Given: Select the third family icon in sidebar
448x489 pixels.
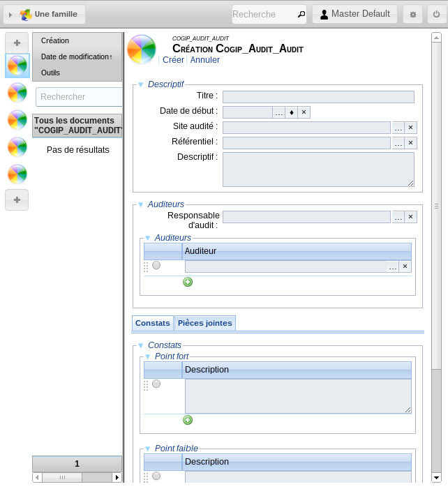Looking at the screenshot, I should coord(17,120).
